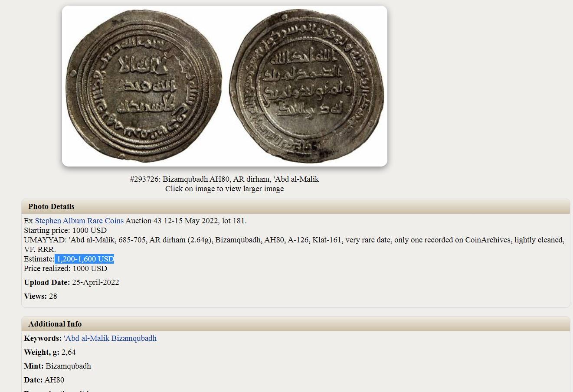
Task: Open the Bizamqubadh keyword link
Action: click(x=134, y=338)
